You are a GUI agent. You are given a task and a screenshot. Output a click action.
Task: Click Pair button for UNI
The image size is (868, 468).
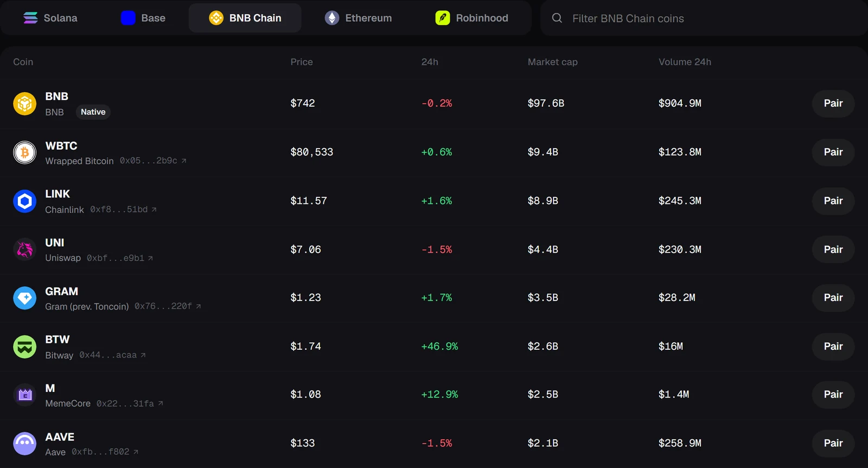pos(833,249)
